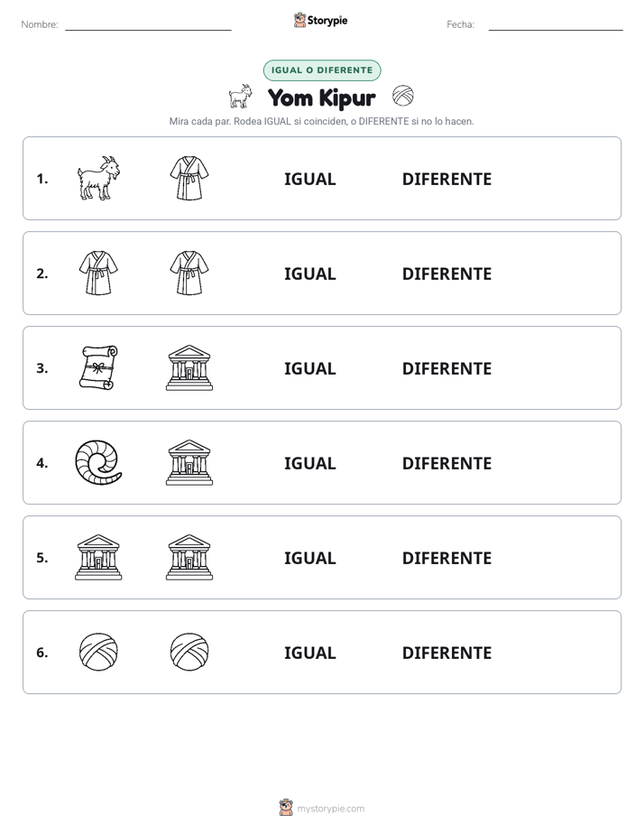
Task: Click the Fecha input line
Action: [x=556, y=25]
